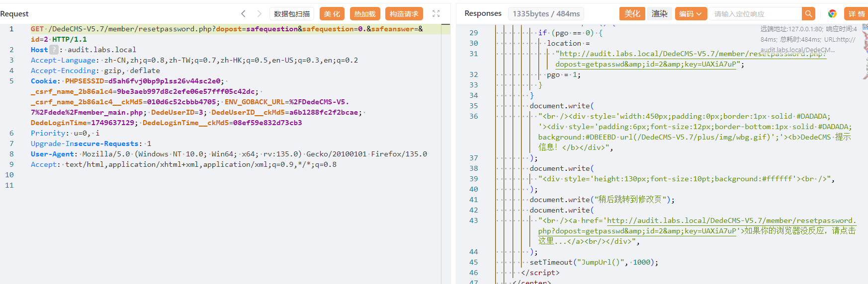Click the 请输入定位响应 search field
Image resolution: width=868 pixels, height=284 pixels.
[x=756, y=14]
